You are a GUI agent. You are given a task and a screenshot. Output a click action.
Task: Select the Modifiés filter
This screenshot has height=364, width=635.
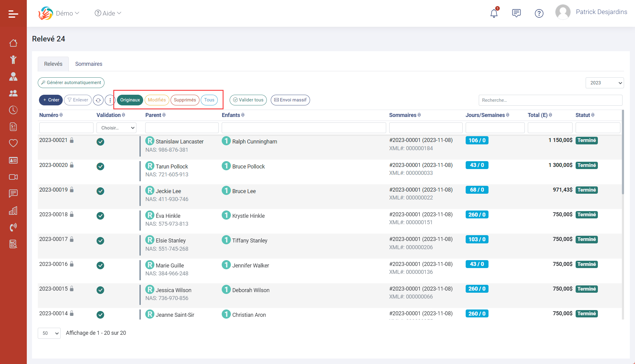click(x=157, y=100)
